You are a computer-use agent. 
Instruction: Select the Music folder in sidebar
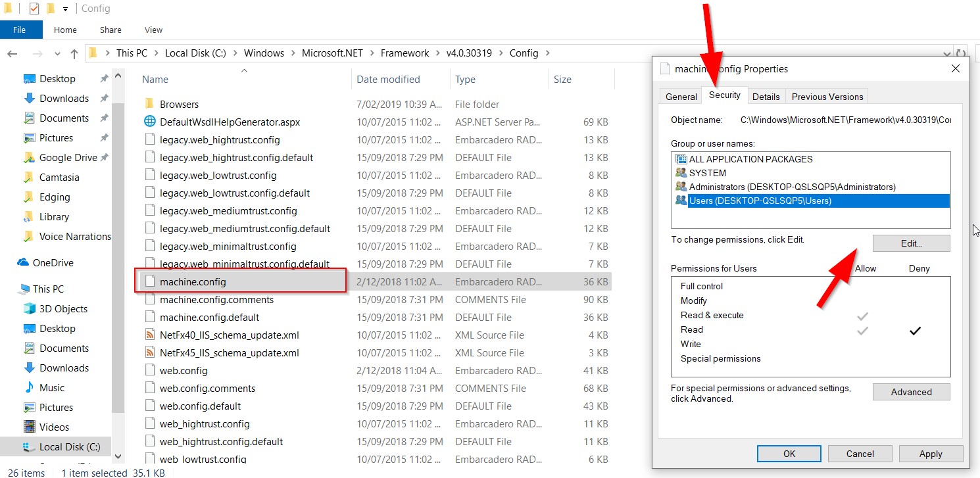(x=51, y=387)
